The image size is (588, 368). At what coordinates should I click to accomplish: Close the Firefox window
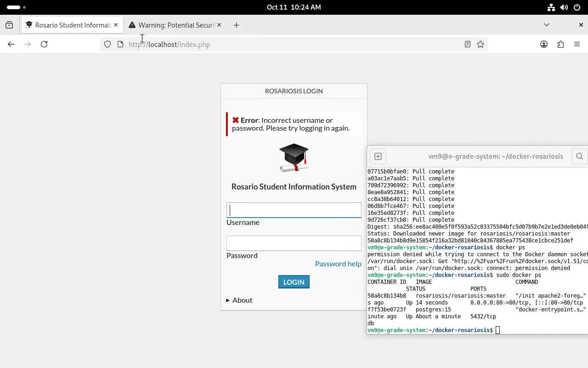pos(581,25)
